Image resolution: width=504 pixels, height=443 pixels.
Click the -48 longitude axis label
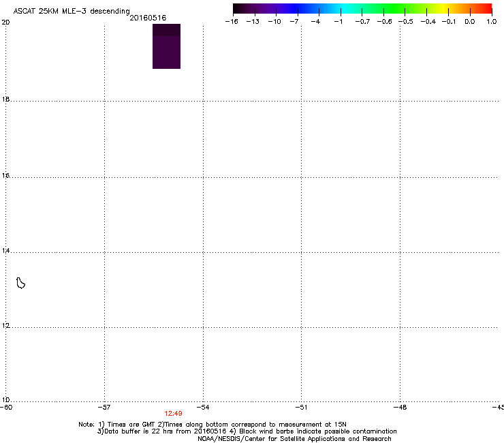(400, 408)
